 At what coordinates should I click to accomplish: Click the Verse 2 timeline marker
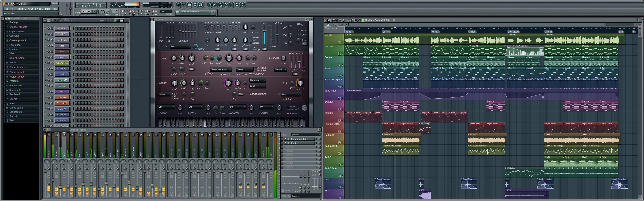(x=435, y=32)
